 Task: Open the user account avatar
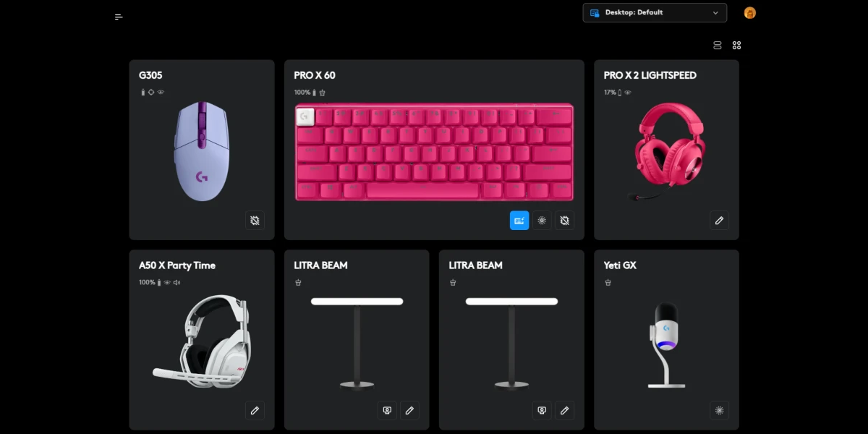[750, 13]
